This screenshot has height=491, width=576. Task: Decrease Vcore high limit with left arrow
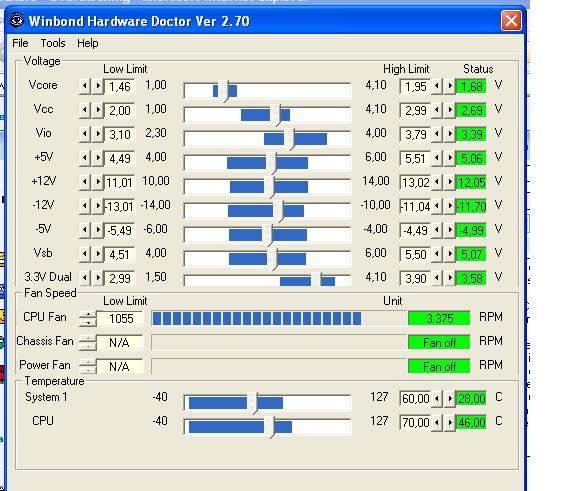click(437, 86)
